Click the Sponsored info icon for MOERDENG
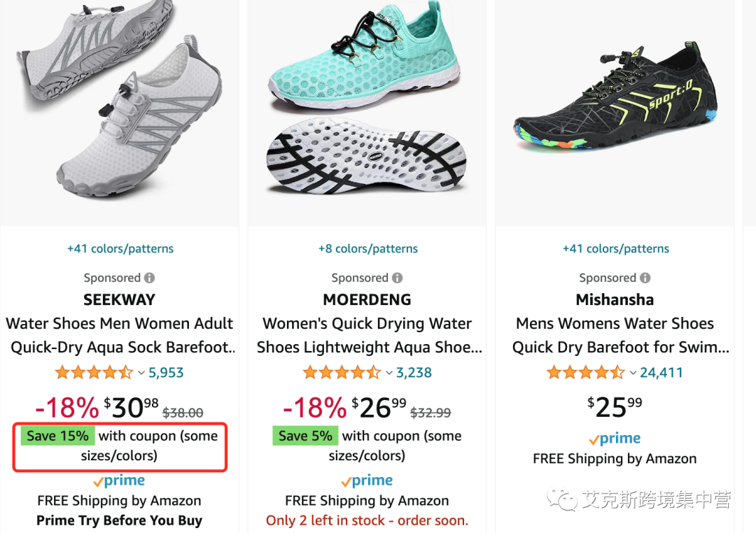This screenshot has height=533, width=756. [x=398, y=278]
